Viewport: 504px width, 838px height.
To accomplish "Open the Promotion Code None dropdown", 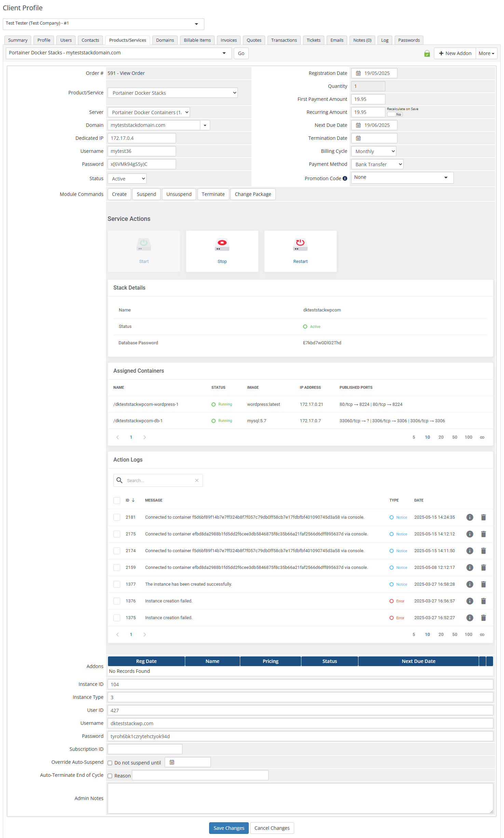I will click(x=402, y=177).
